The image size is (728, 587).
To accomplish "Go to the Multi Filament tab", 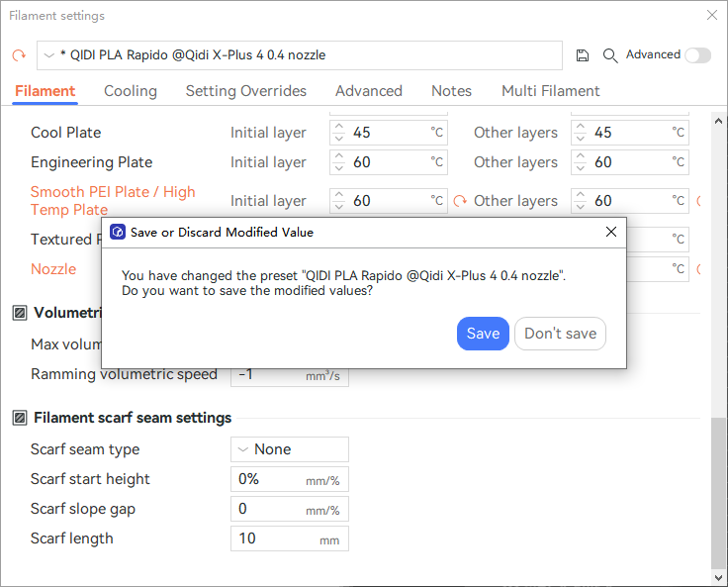I will 550,91.
